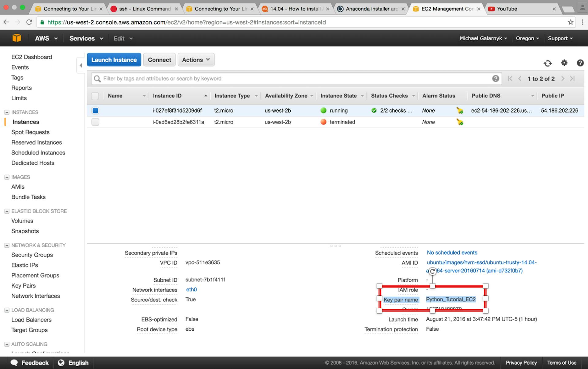Click the Instance ID column sort arrow
Viewport: 588px width, 369px height.
click(x=205, y=96)
